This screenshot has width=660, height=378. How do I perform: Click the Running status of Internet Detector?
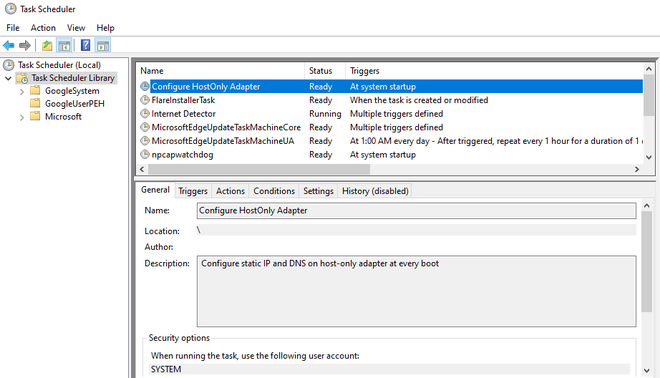325,114
